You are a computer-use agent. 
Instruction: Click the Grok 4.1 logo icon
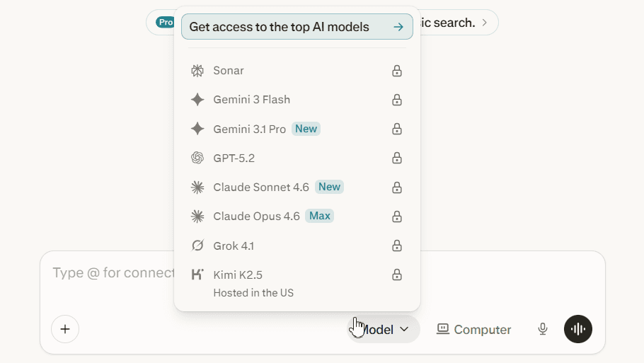click(x=197, y=246)
